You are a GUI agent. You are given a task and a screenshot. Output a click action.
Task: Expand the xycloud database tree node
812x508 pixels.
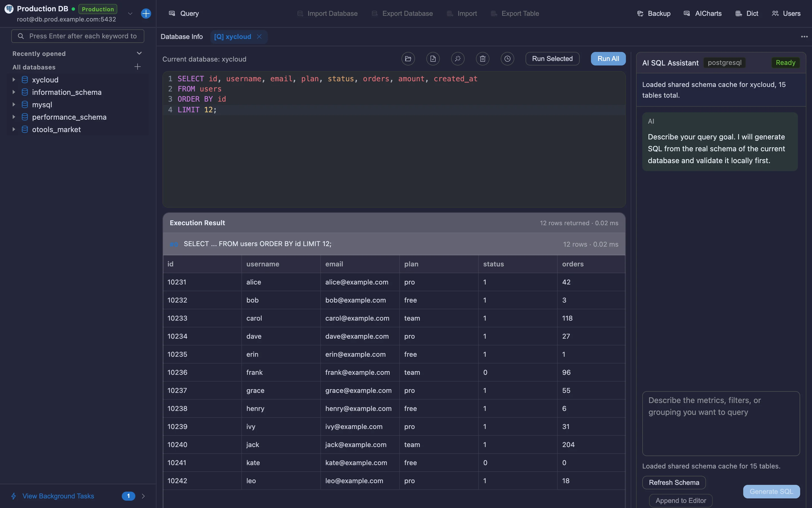pyautogui.click(x=14, y=80)
